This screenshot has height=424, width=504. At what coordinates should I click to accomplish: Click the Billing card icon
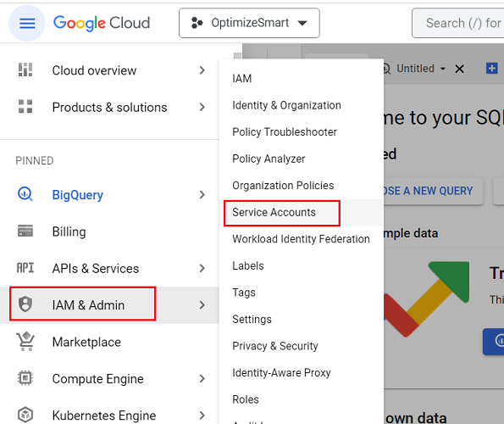(25, 231)
